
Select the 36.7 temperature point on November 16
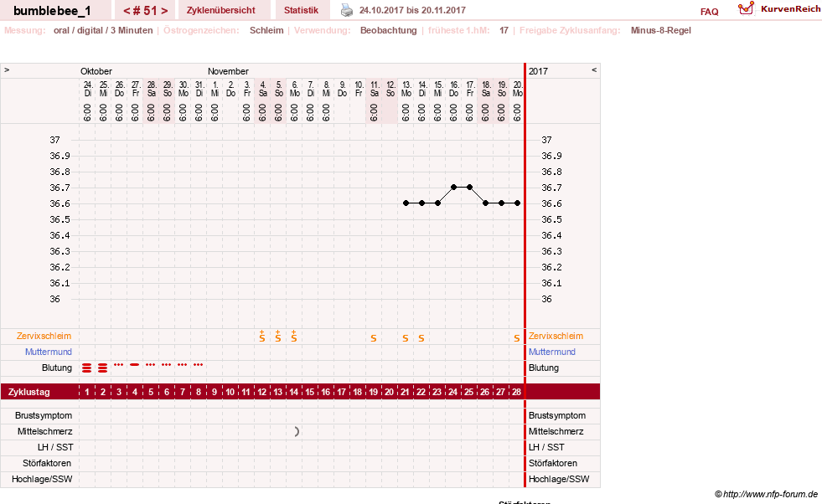pos(453,187)
